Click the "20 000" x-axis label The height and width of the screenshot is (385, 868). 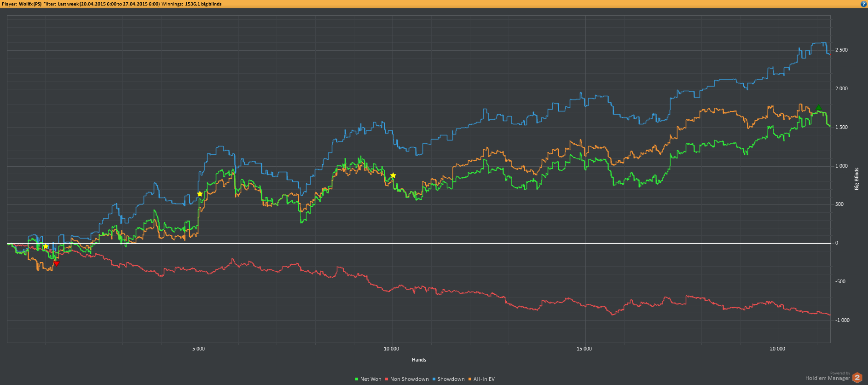pyautogui.click(x=777, y=349)
